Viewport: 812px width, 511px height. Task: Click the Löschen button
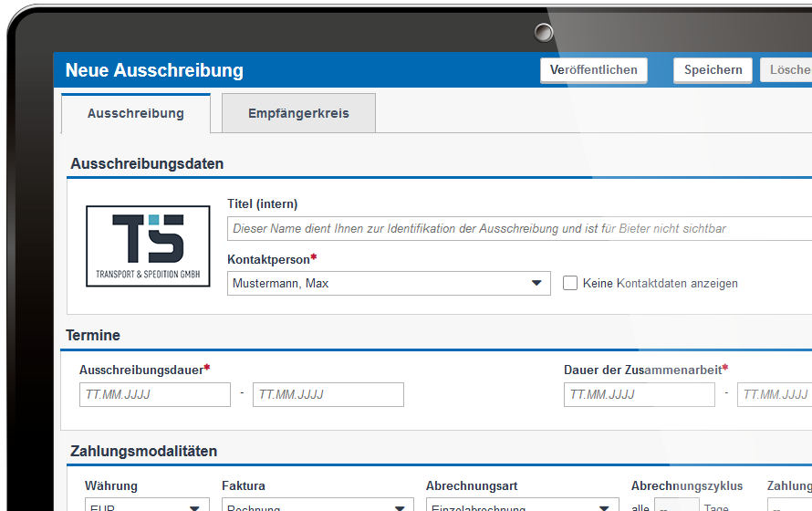pyautogui.click(x=787, y=70)
